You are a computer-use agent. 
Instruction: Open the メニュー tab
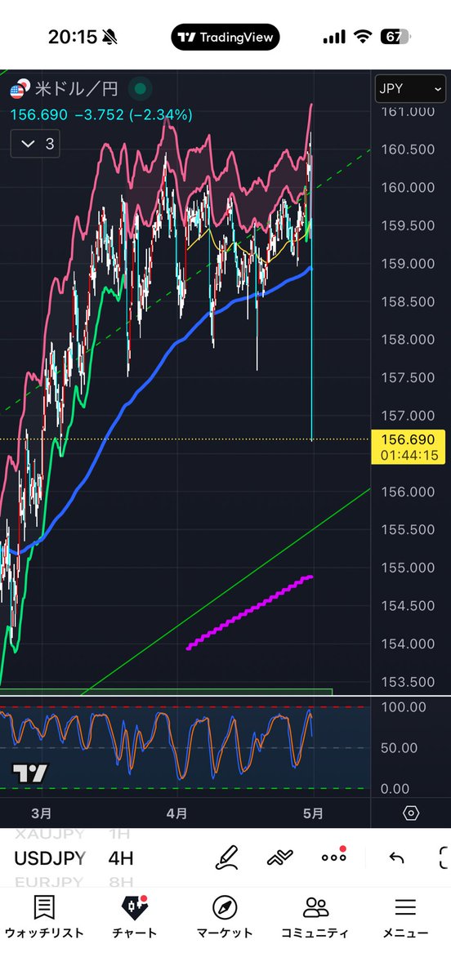tap(405, 916)
